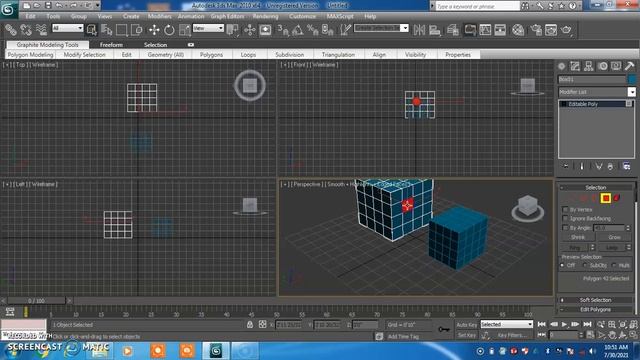Click the Select and Link icon
The width and height of the screenshot is (640, 360).
coord(11,30)
